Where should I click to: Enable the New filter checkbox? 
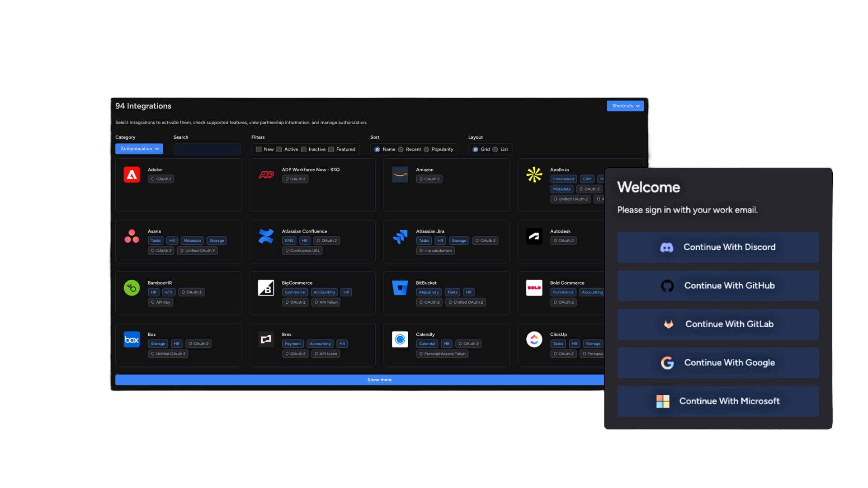pyautogui.click(x=259, y=150)
